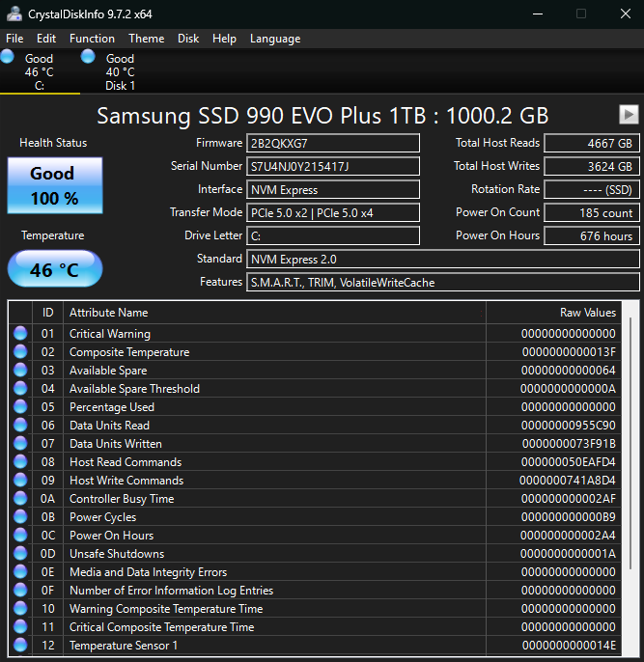Click the blue status orb for drive C:

click(x=7, y=57)
